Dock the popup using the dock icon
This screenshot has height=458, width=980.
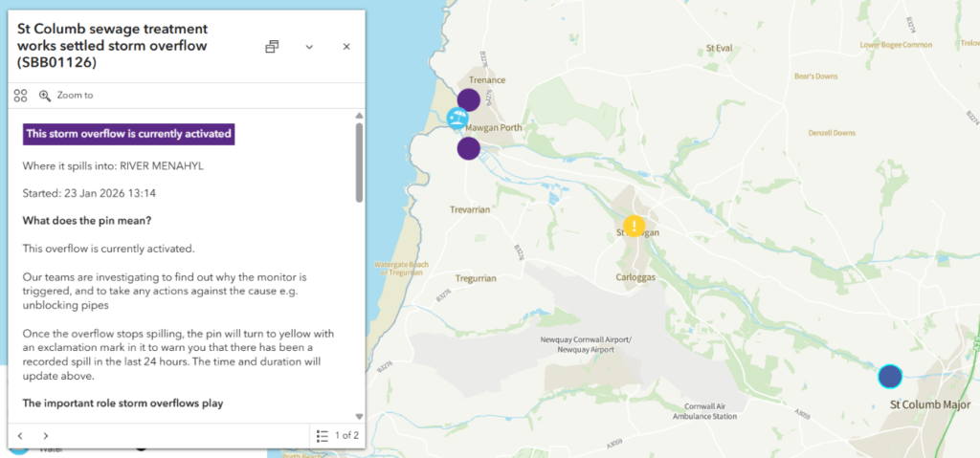coord(272,47)
